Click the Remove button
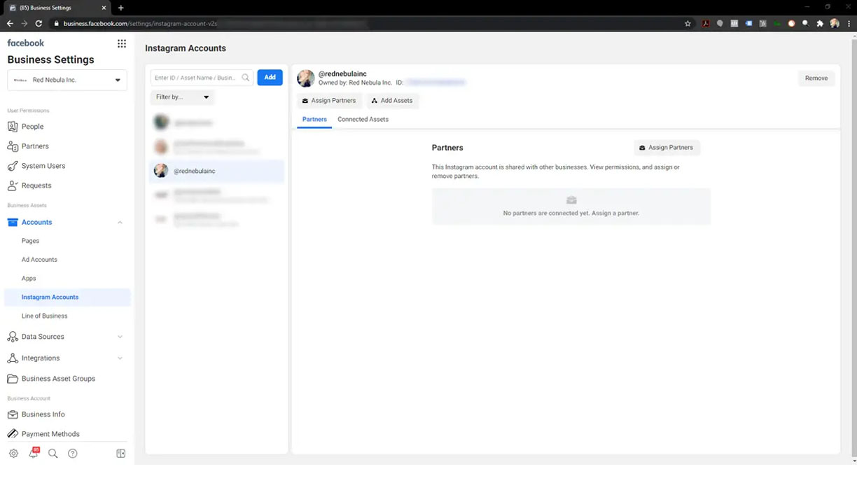 [x=816, y=78]
